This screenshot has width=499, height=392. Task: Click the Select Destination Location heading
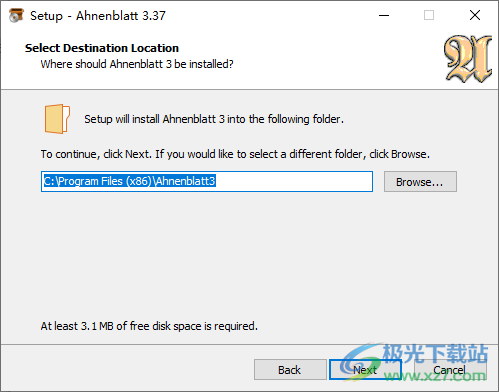coord(102,48)
